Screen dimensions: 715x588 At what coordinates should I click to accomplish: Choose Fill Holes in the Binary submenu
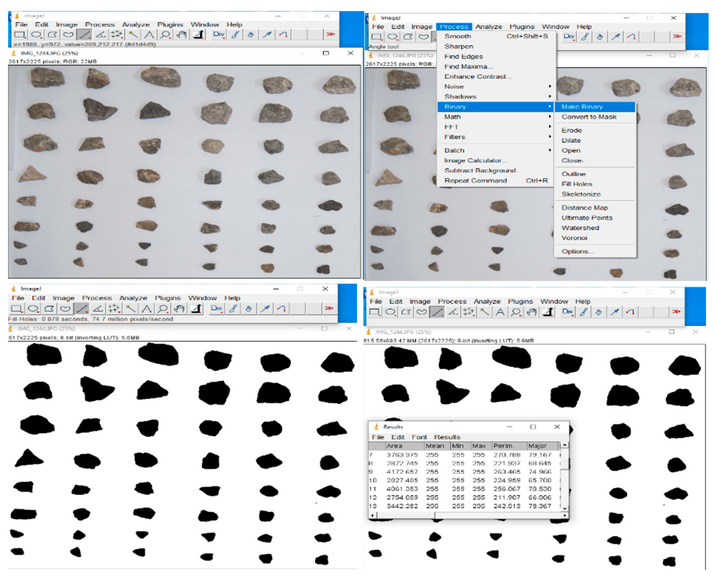tap(576, 184)
